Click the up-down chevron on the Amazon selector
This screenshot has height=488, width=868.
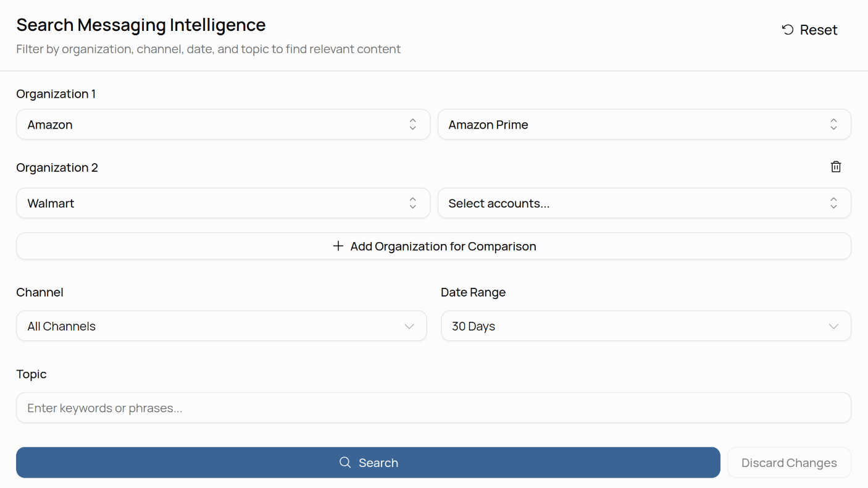[x=412, y=124]
